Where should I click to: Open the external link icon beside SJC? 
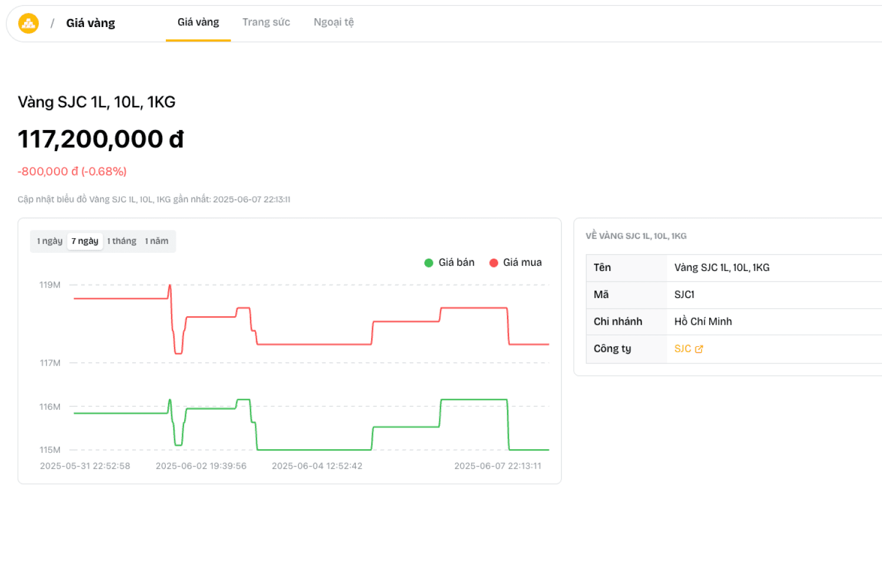pyautogui.click(x=699, y=349)
